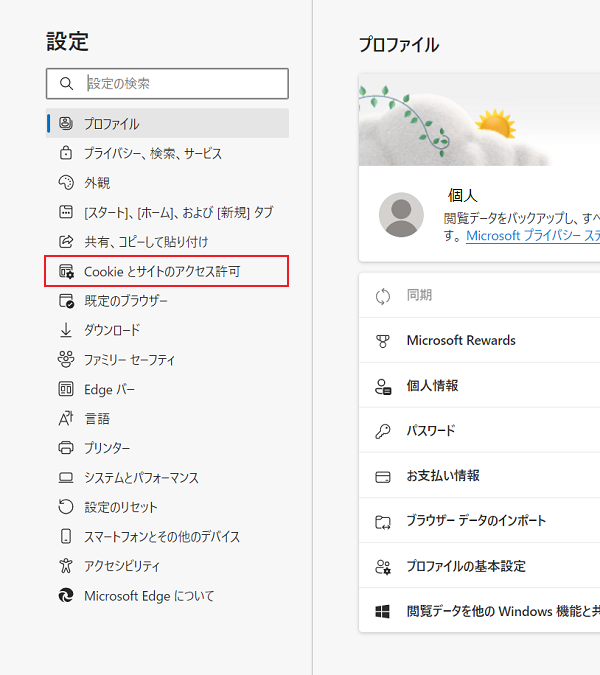Image resolution: width=600 pixels, height=675 pixels.
Task: Click the Microsoft Rewards trophy icon
Action: pyautogui.click(x=382, y=341)
